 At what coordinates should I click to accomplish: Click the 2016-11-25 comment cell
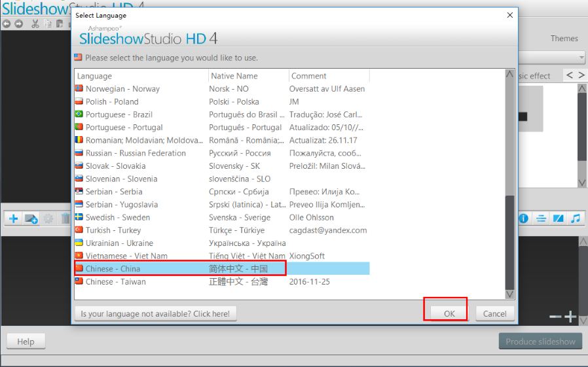pyautogui.click(x=309, y=281)
